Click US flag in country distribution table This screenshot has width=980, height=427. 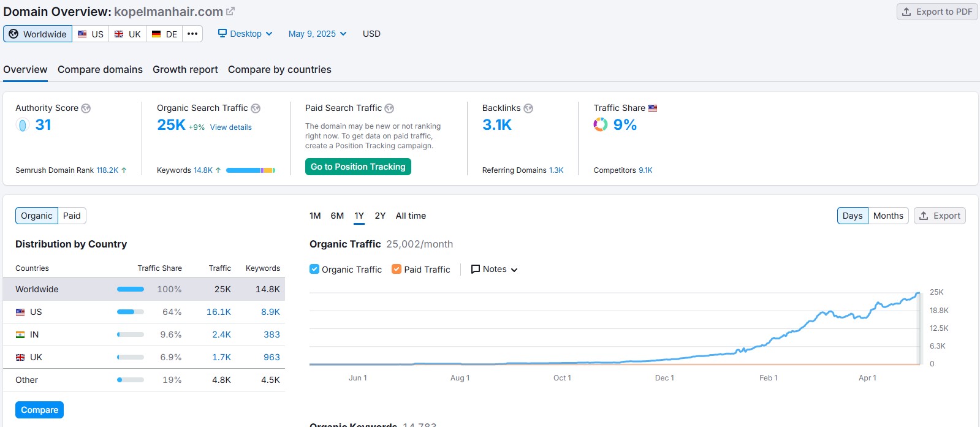click(x=20, y=312)
